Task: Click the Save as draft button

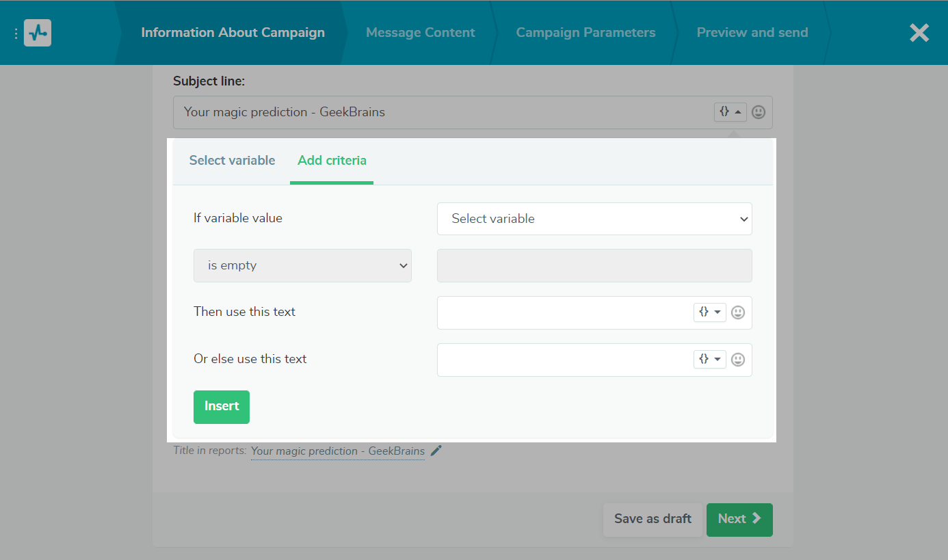Action: click(x=653, y=519)
